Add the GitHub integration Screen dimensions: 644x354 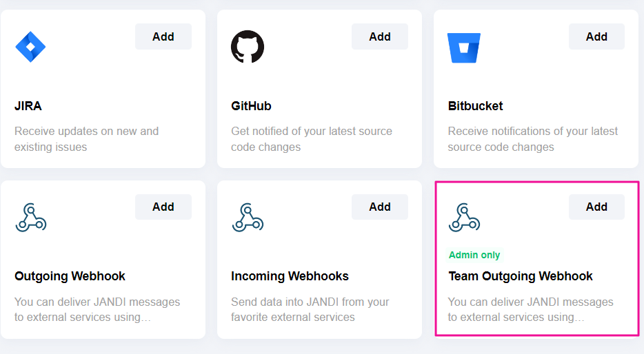(380, 37)
